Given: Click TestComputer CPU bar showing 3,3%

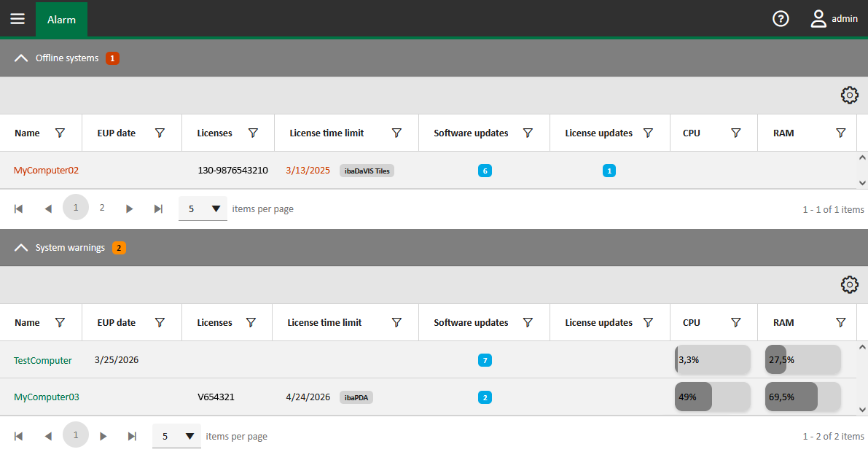Looking at the screenshot, I should coord(713,359).
